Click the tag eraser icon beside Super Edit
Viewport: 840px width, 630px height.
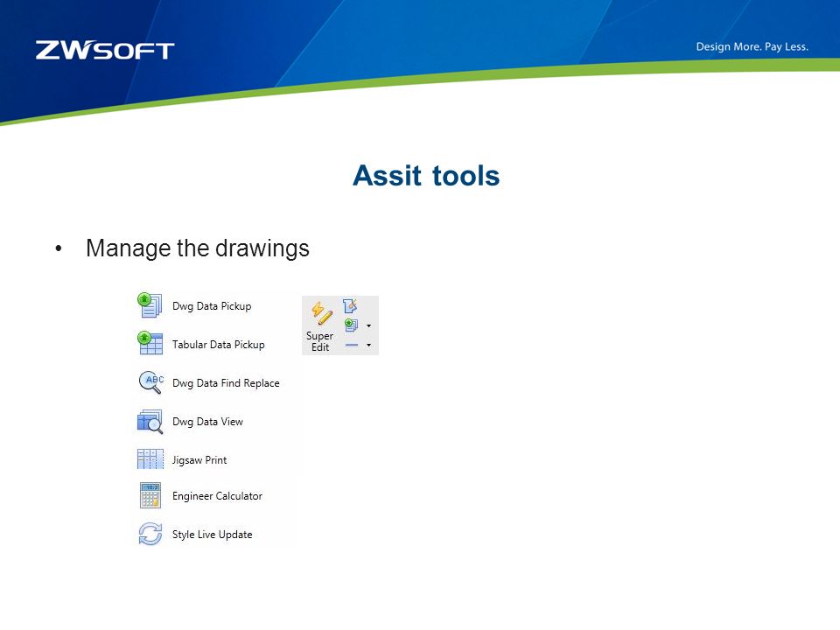tap(350, 306)
